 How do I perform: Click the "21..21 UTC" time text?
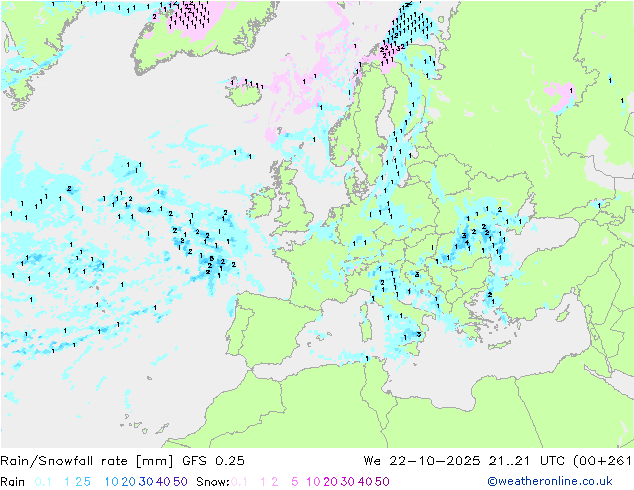coord(527,461)
